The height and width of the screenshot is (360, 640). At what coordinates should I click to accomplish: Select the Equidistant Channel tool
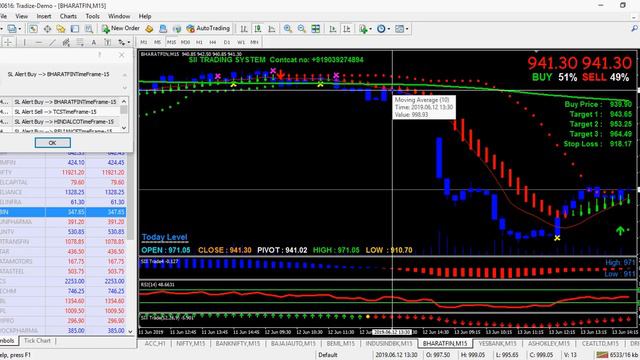[66, 42]
